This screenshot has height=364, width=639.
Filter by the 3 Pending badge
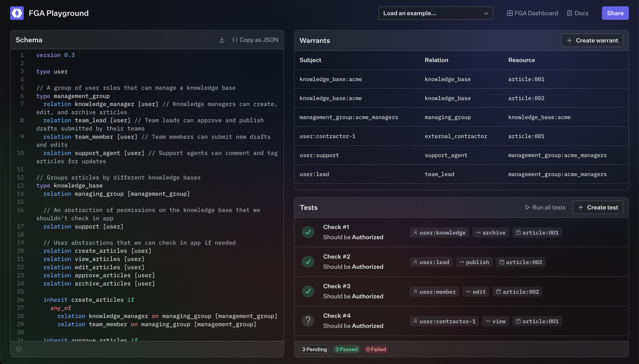click(x=314, y=349)
